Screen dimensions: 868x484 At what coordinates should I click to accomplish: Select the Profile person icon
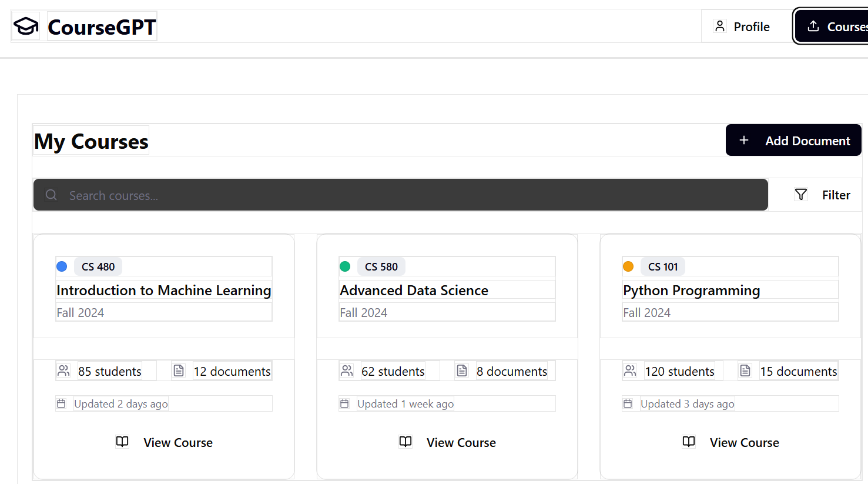tap(720, 26)
